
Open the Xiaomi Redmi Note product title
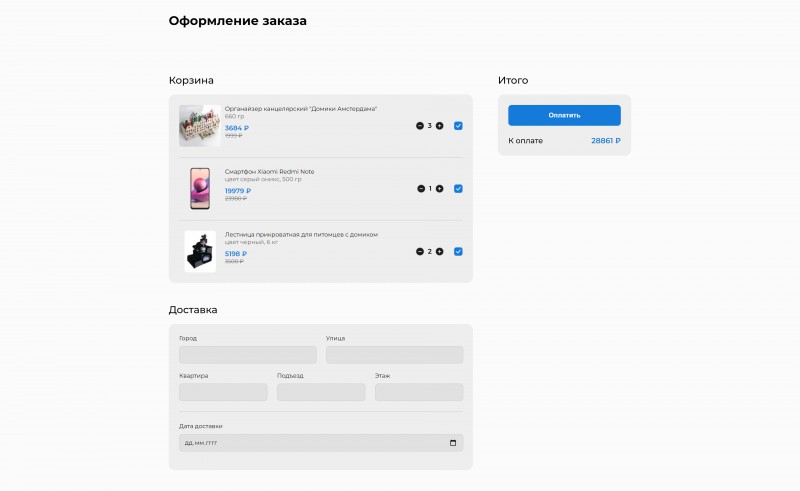[x=269, y=172]
